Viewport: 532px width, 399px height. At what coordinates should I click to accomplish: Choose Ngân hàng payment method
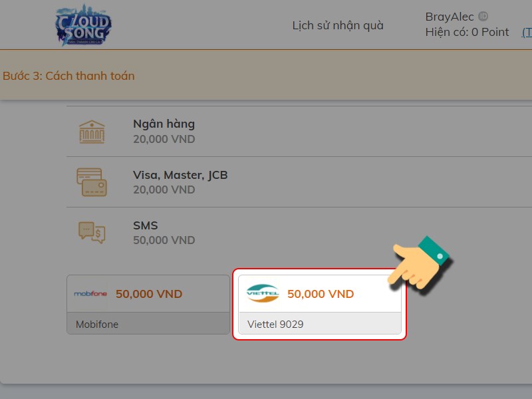[299, 131]
